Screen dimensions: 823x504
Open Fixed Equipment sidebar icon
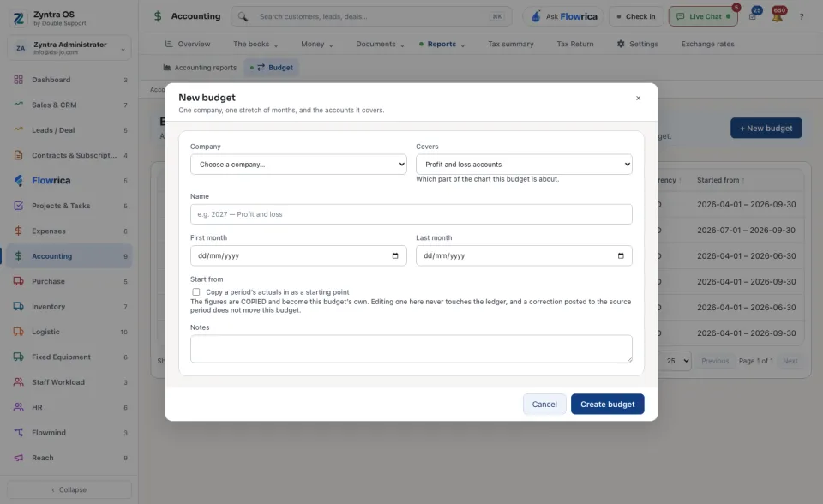tap(18, 357)
